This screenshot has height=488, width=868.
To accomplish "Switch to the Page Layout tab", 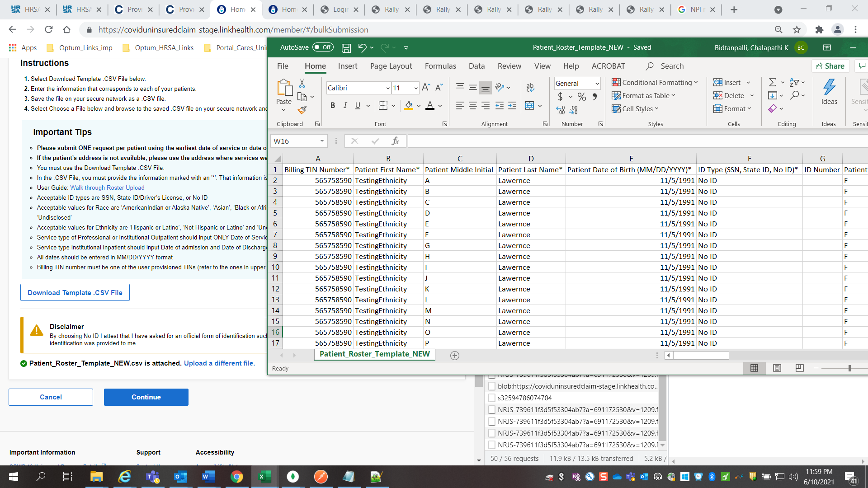I will click(x=391, y=66).
